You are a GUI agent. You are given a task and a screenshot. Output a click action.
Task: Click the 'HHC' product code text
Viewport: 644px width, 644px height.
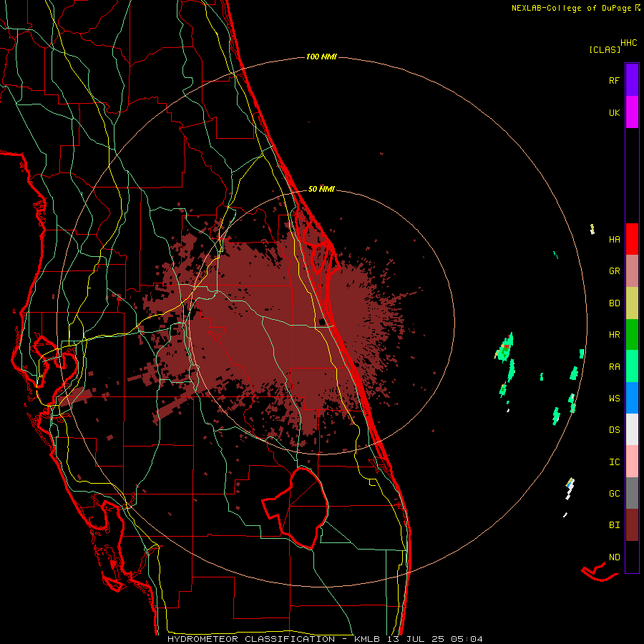628,43
